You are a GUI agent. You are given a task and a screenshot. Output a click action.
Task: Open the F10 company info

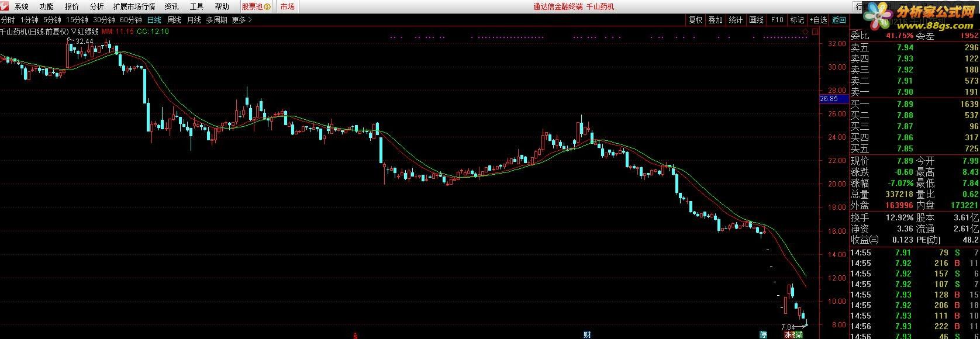(777, 20)
